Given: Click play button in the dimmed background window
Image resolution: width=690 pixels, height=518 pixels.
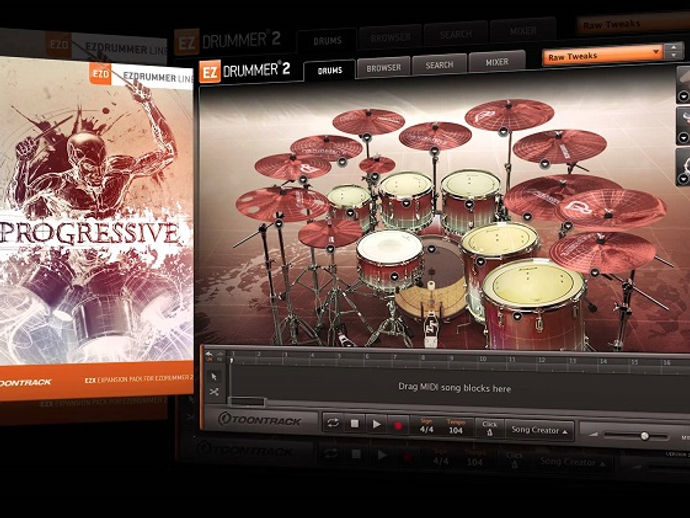Looking at the screenshot, I should tap(382, 455).
